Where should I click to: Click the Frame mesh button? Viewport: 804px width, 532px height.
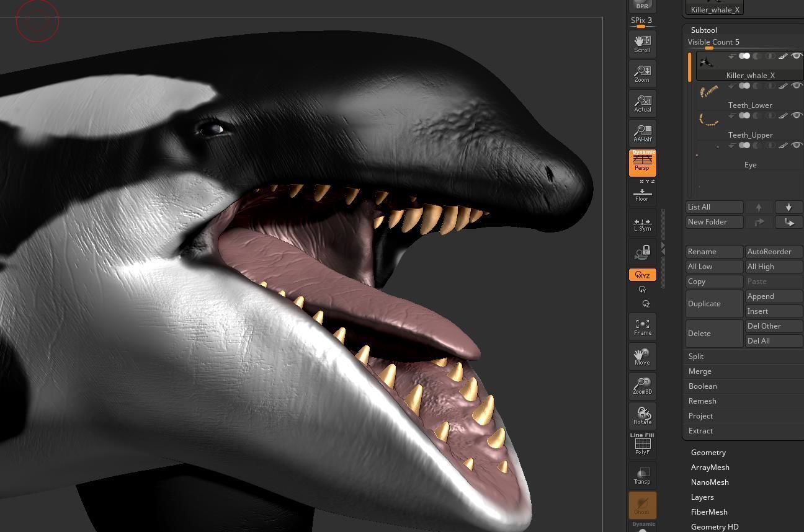(642, 327)
